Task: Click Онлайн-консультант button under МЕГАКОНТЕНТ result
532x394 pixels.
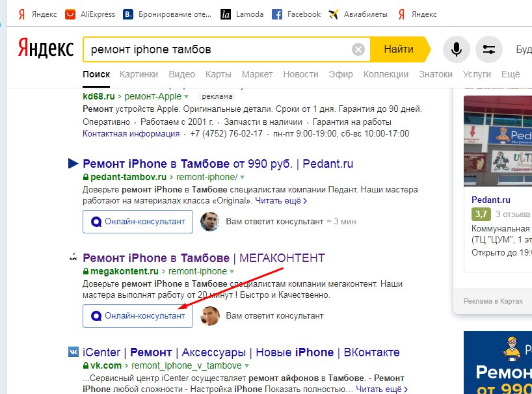Action: pos(138,316)
